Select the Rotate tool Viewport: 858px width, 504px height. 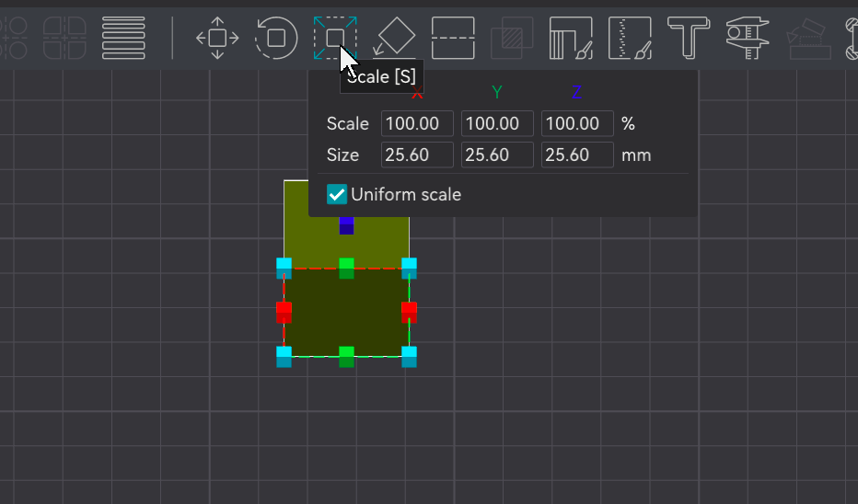[x=276, y=39]
